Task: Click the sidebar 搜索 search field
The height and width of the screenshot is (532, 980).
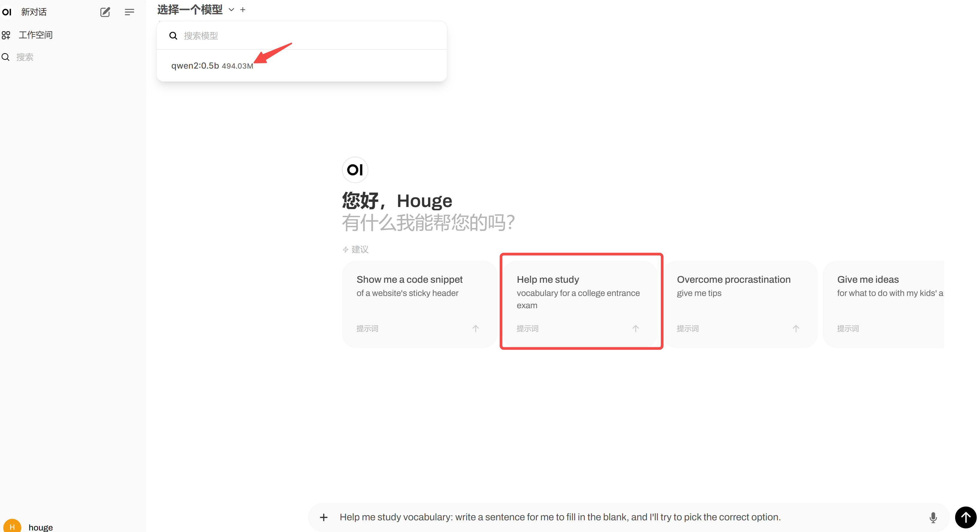Action: click(x=25, y=57)
